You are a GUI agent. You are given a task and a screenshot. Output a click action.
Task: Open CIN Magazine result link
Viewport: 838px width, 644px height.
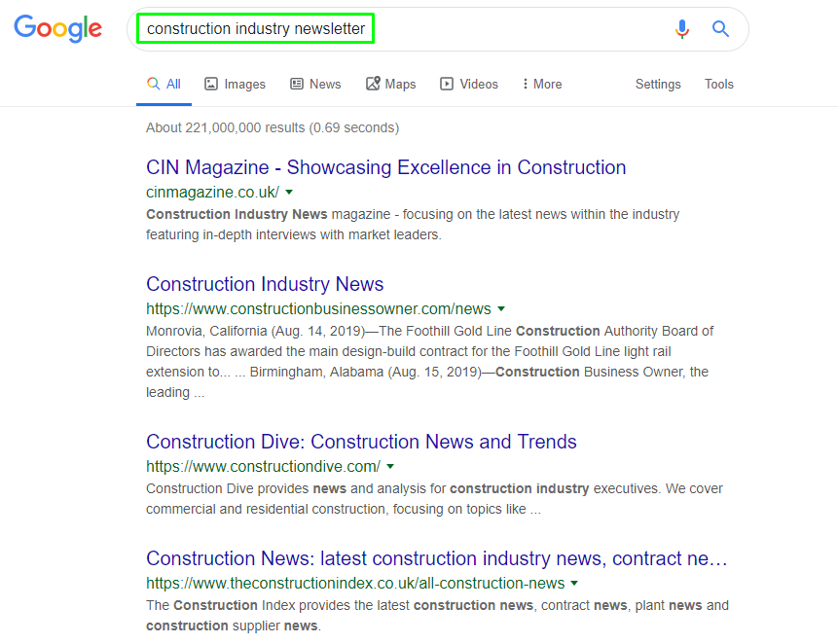[x=385, y=167]
